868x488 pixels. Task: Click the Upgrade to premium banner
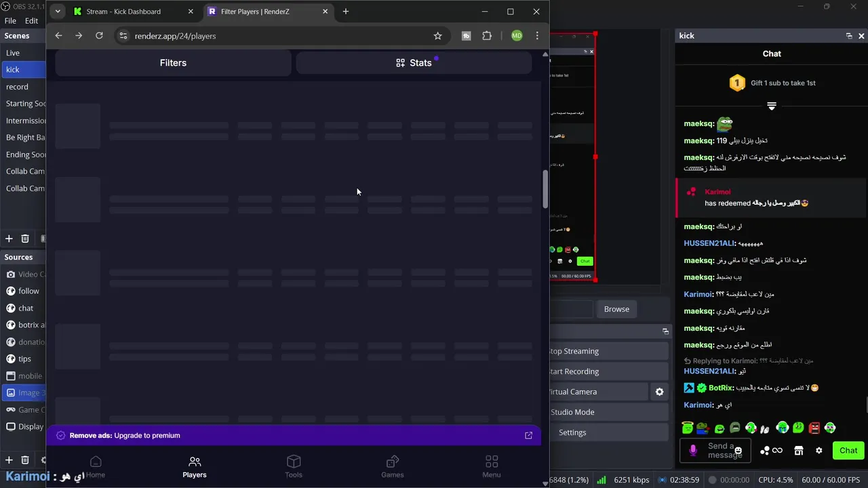click(x=294, y=435)
